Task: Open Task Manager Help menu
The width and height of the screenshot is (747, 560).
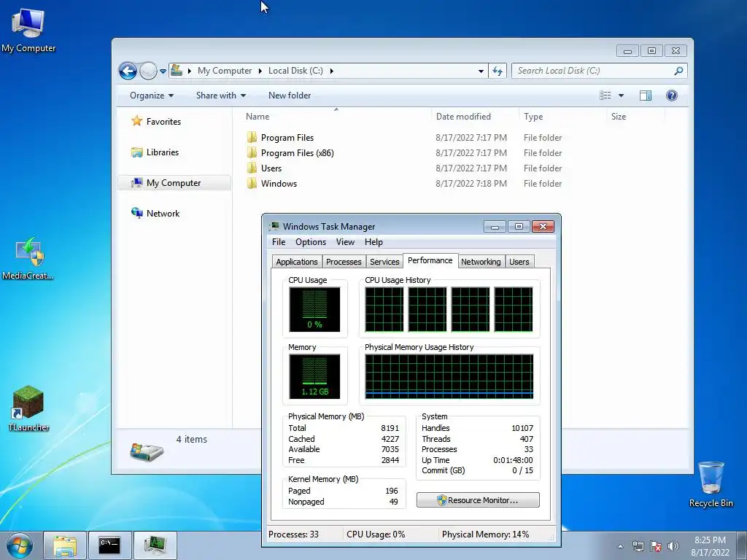Action: click(373, 242)
